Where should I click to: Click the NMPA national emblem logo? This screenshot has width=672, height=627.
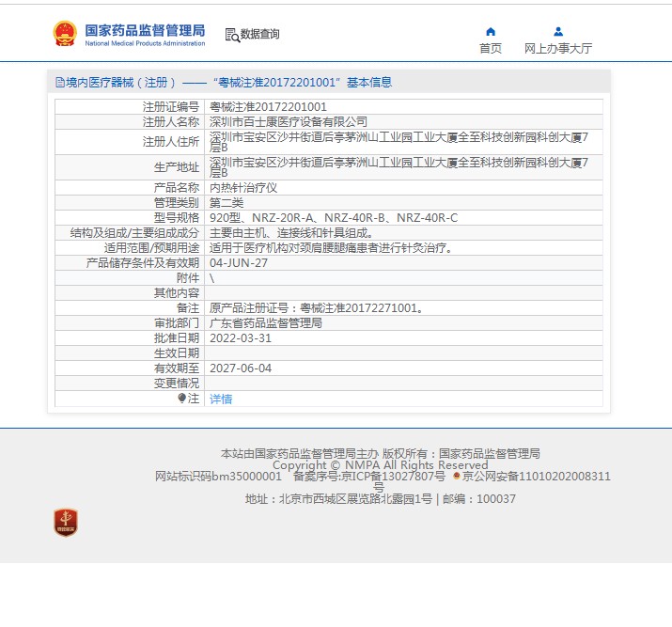click(x=65, y=34)
